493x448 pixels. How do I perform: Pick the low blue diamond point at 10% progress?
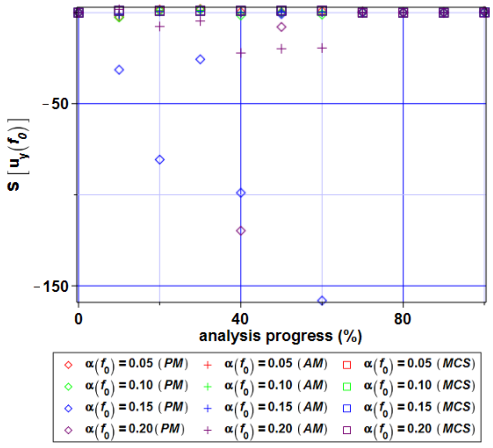tap(119, 70)
